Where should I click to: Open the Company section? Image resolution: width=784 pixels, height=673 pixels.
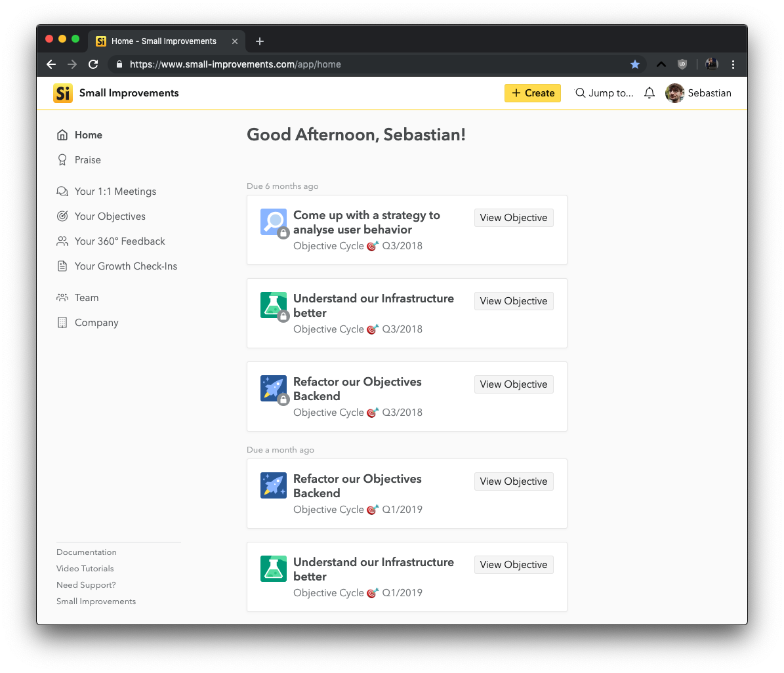[x=96, y=323]
